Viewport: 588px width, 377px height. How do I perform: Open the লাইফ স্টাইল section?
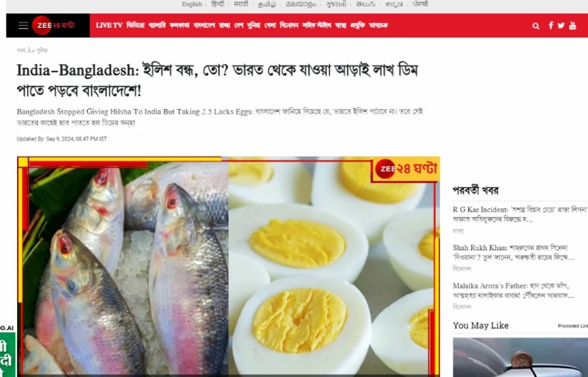pos(317,25)
